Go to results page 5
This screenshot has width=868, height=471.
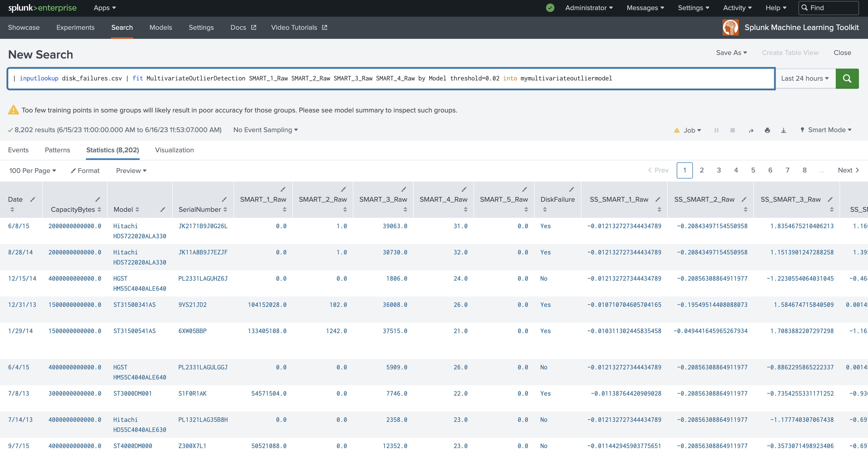pyautogui.click(x=753, y=170)
